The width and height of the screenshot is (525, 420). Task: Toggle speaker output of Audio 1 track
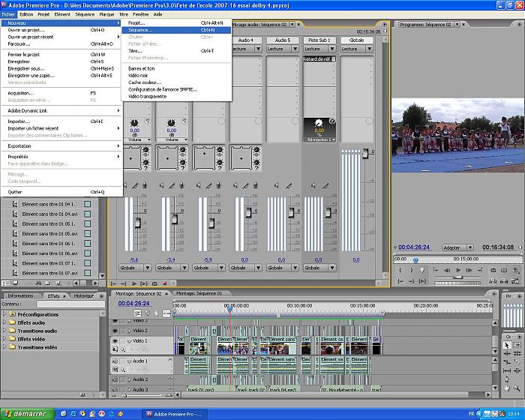click(115, 361)
